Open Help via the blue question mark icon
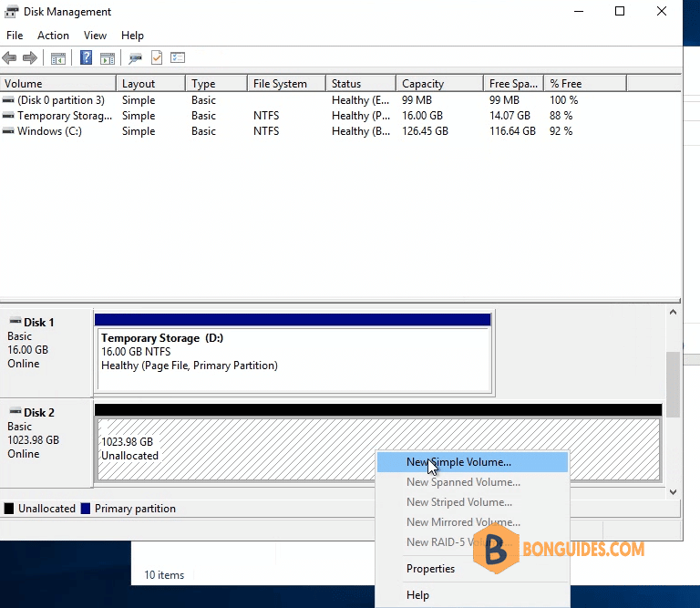700x608 pixels. tap(87, 58)
